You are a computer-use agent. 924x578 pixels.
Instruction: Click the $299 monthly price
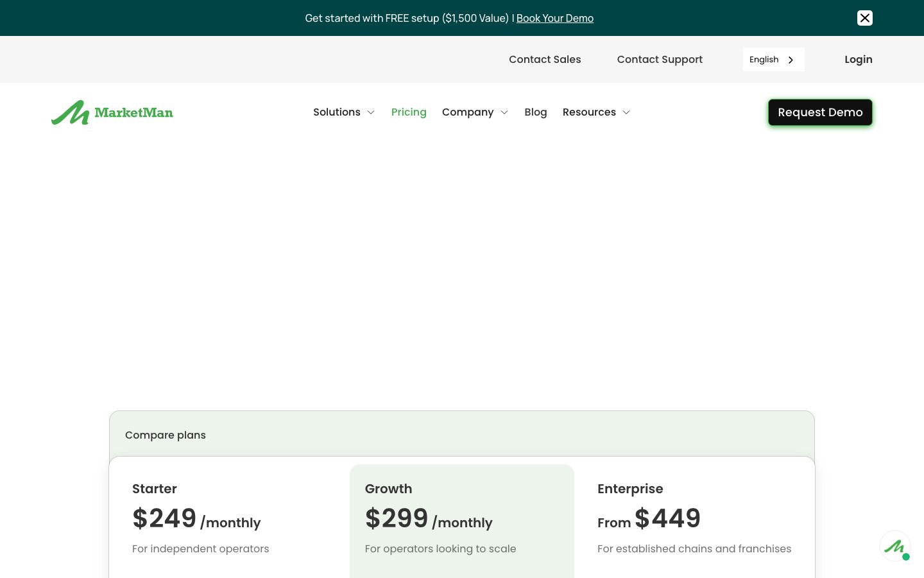[x=429, y=519]
